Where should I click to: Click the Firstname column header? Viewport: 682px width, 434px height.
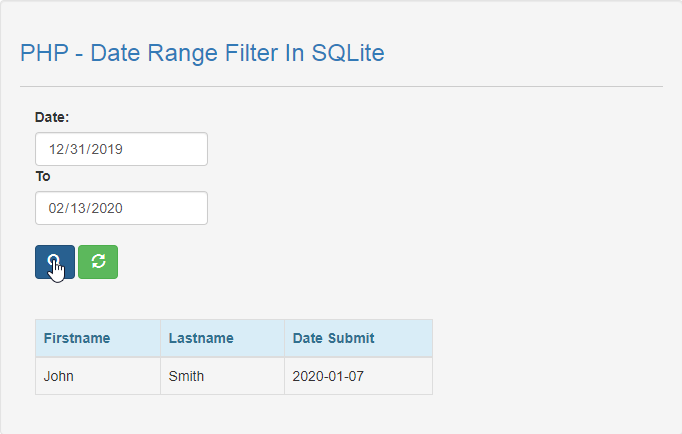(77, 338)
